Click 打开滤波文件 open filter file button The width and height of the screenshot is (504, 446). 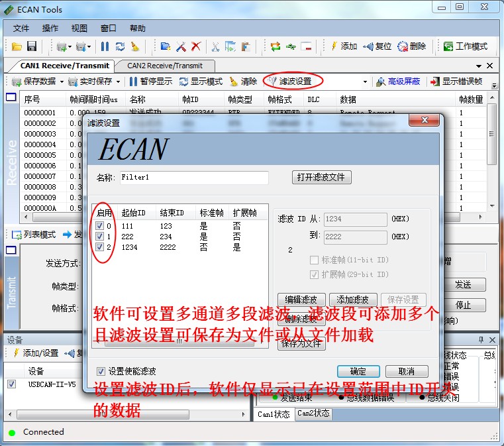click(x=321, y=178)
